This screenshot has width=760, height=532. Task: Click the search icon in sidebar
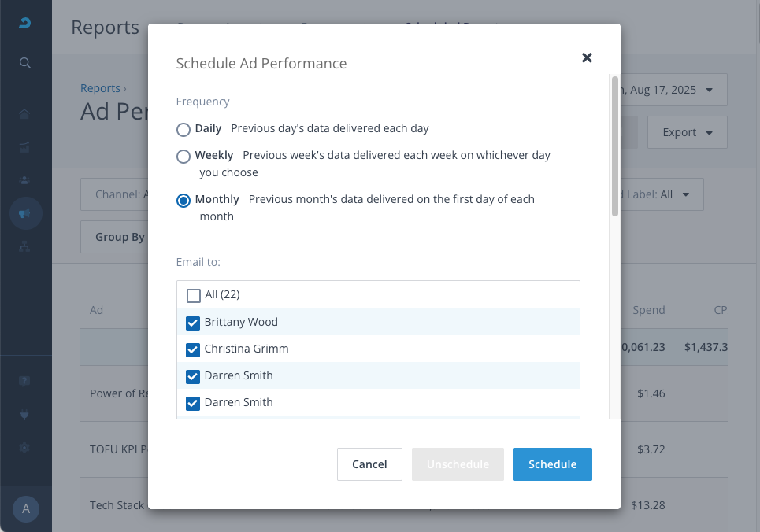pyautogui.click(x=25, y=63)
